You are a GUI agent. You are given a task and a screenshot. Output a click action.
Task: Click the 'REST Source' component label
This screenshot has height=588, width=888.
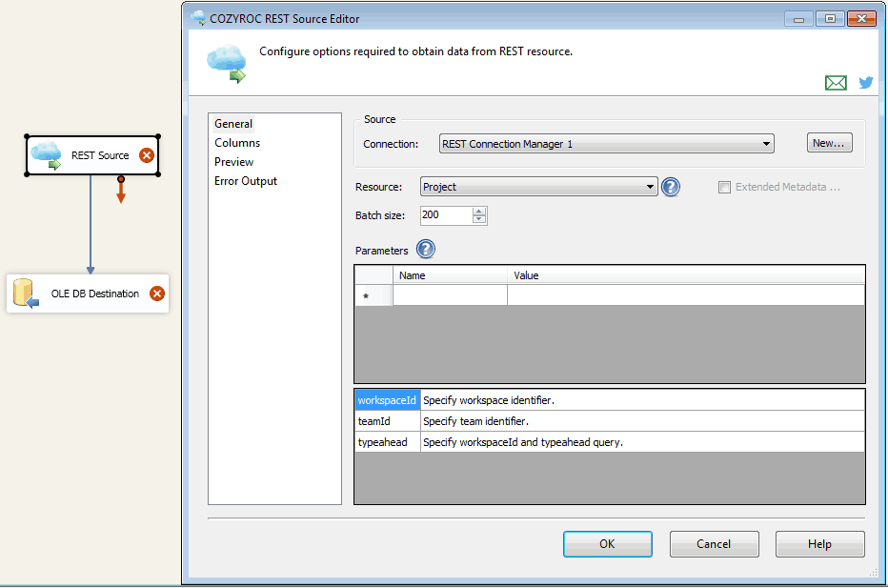pos(100,155)
